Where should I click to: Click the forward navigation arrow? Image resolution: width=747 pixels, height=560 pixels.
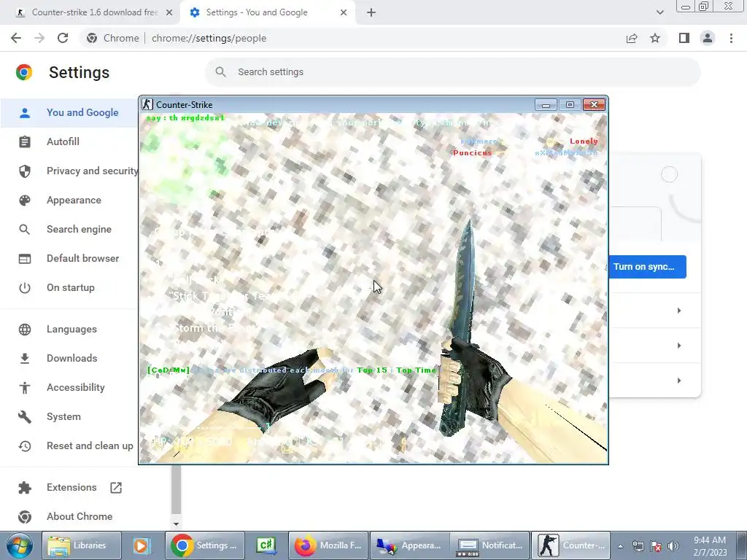coord(39,38)
